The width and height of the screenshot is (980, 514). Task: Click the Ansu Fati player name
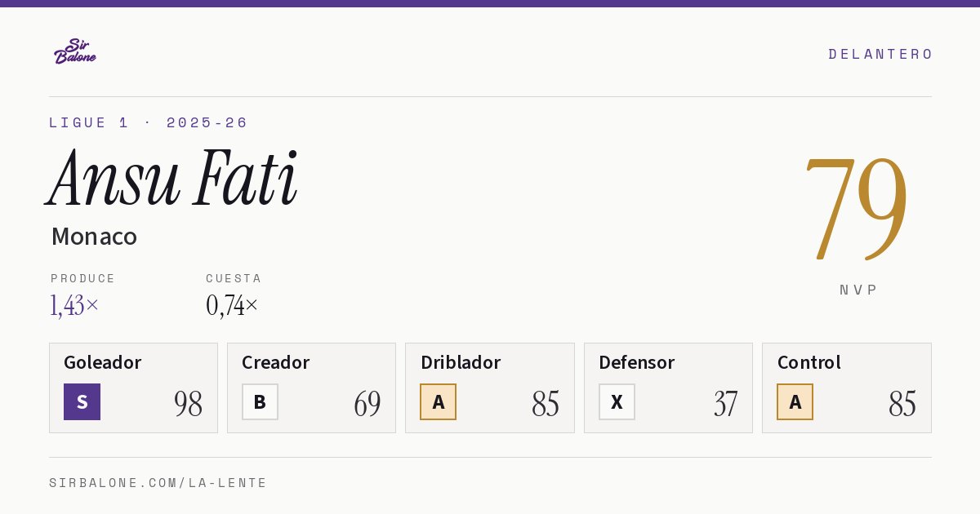(x=172, y=179)
